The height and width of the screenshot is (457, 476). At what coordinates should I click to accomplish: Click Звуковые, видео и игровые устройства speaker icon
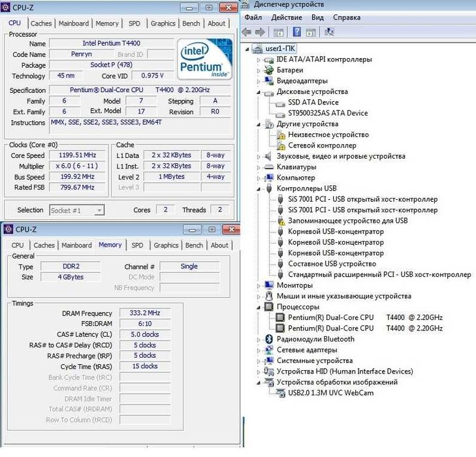pyautogui.click(x=268, y=156)
